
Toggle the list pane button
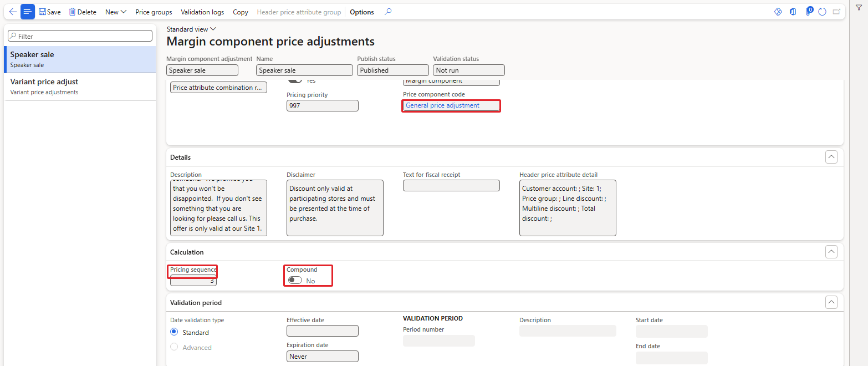click(x=28, y=12)
